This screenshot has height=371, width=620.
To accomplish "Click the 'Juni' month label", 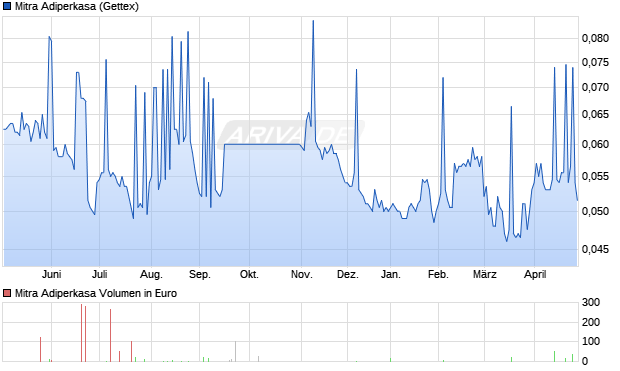I will (51, 274).
